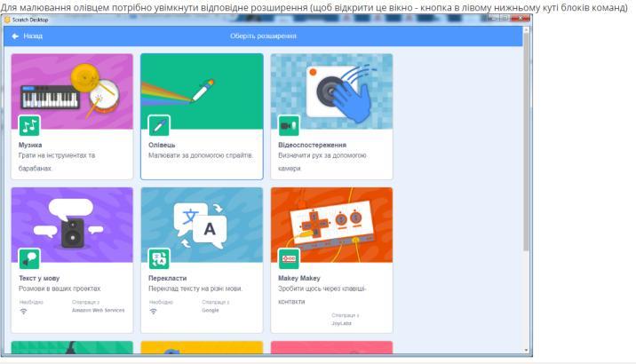
Task: Click the 'Оберіть розширення' header title
Action: pos(263,36)
